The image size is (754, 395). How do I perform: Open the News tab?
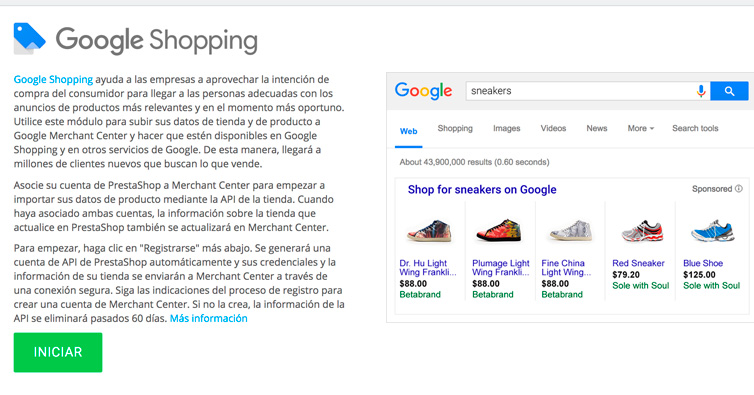click(x=596, y=128)
